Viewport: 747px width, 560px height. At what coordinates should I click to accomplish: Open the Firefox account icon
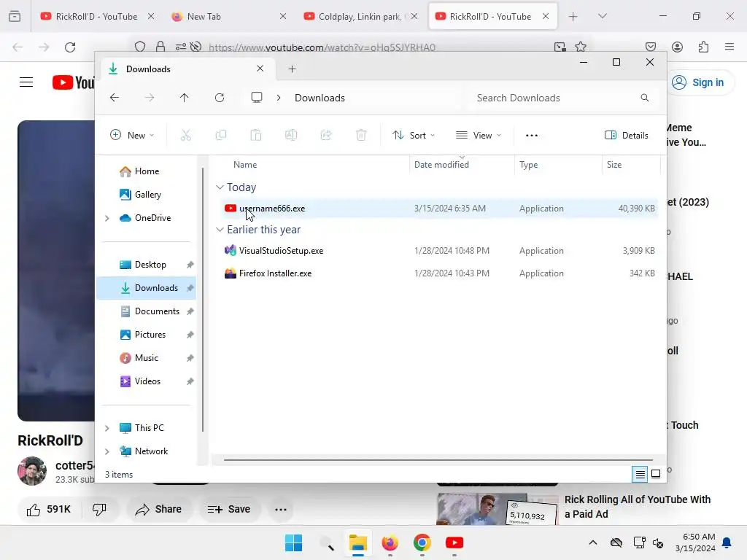[677, 47]
